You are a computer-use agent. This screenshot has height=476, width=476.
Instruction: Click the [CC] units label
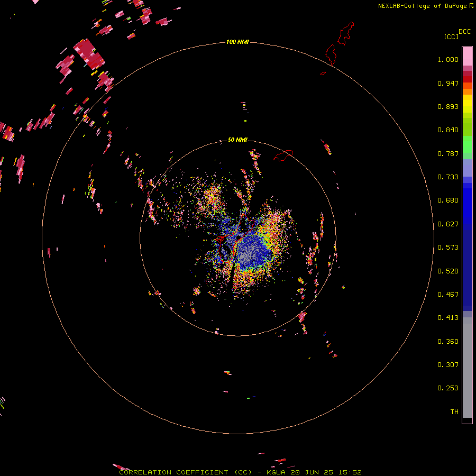pyautogui.click(x=451, y=36)
